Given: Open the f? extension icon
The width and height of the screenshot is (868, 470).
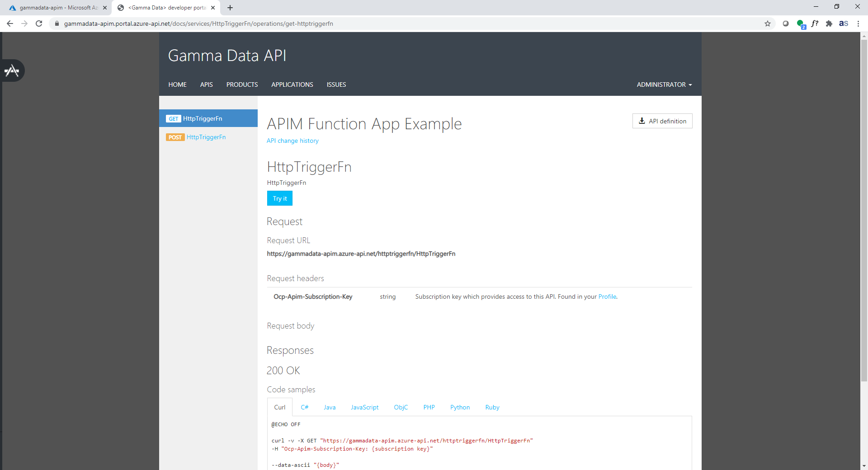Looking at the screenshot, I should tap(815, 23).
